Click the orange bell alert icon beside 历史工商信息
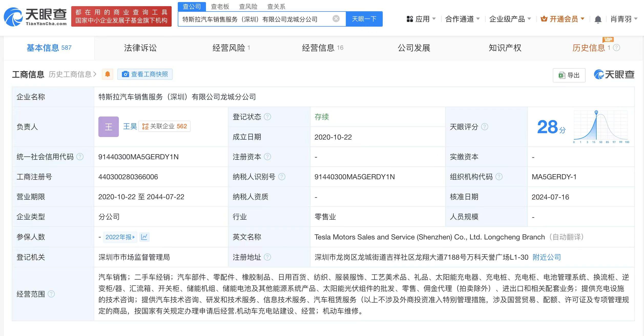This screenshot has width=644, height=336. [x=108, y=74]
